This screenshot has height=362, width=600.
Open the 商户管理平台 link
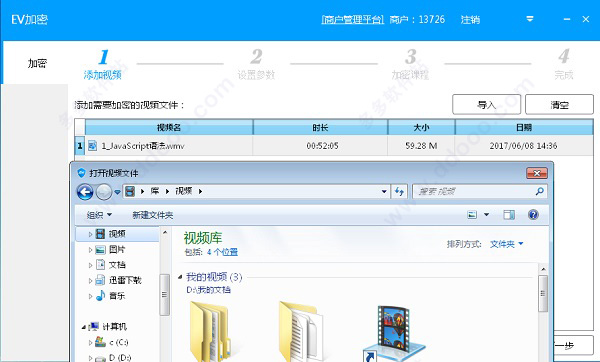click(x=352, y=19)
